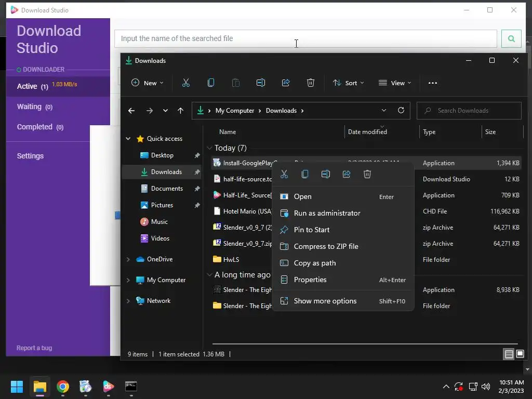Open recent locations dropdown arrow
The height and width of the screenshot is (399, 532).
(x=165, y=111)
